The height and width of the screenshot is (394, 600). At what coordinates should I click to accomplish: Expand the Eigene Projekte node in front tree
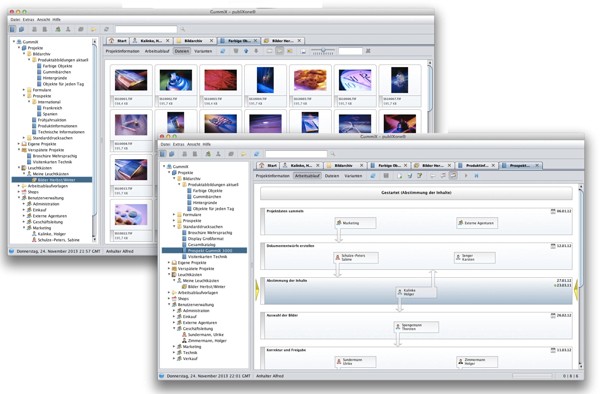click(169, 263)
